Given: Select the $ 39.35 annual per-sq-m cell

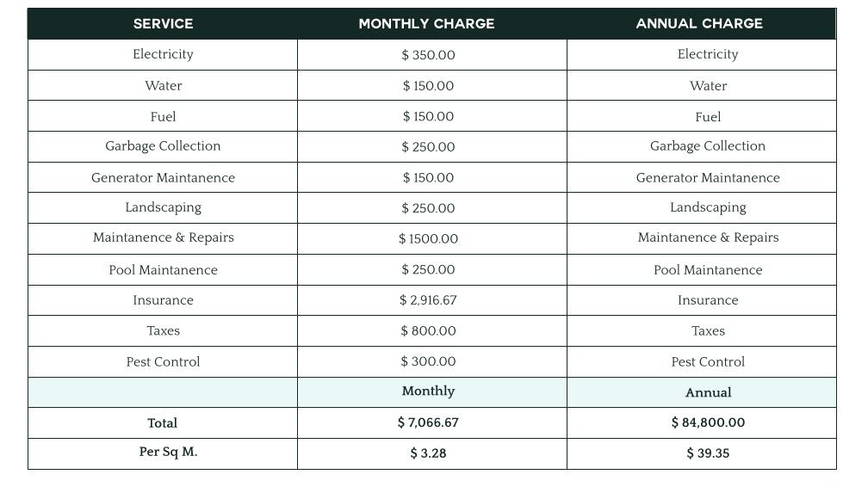Looking at the screenshot, I should (x=708, y=453).
